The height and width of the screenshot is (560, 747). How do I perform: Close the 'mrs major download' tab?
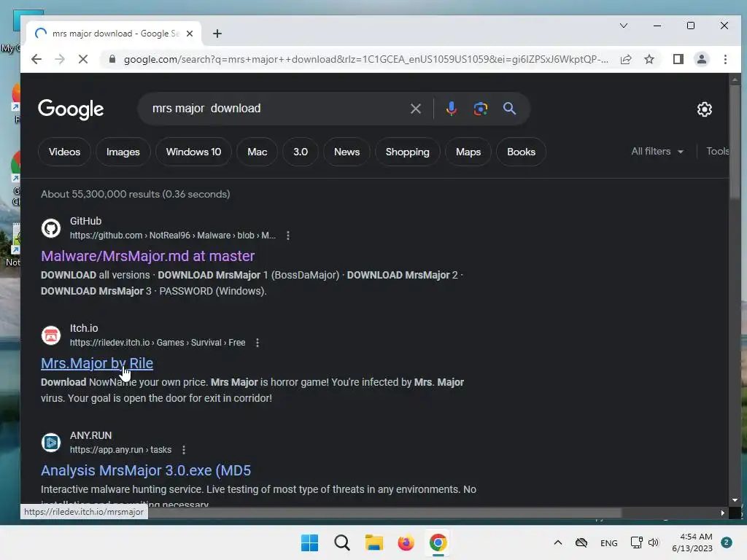click(190, 34)
